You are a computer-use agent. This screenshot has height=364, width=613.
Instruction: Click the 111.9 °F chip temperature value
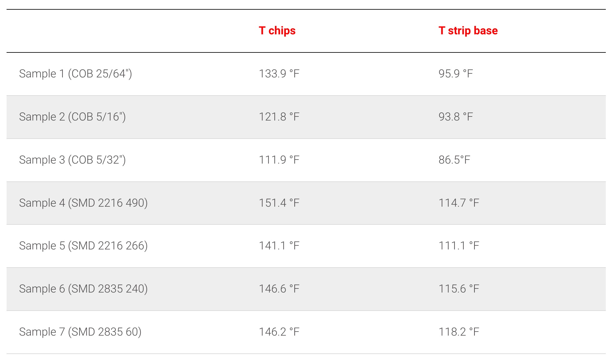[x=279, y=160]
